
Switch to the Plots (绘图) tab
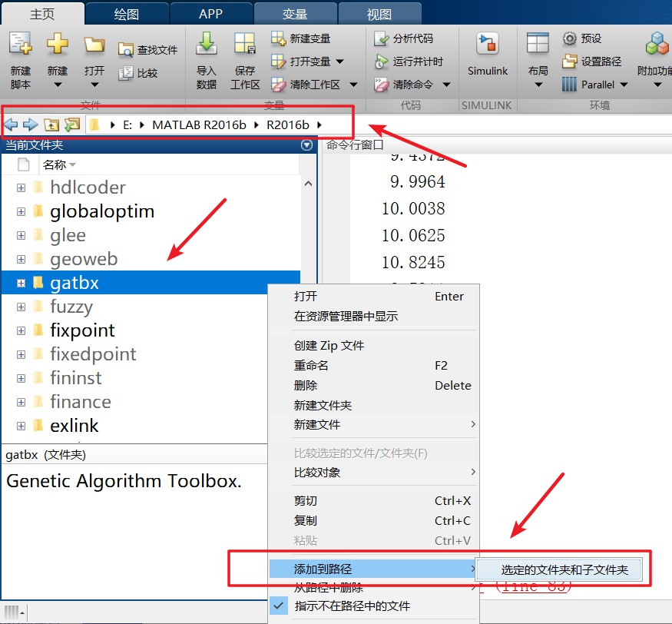pyautogui.click(x=127, y=14)
